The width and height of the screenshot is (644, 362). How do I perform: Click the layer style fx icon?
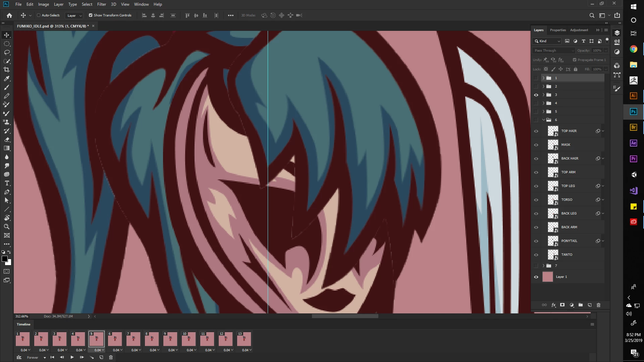tap(553, 305)
